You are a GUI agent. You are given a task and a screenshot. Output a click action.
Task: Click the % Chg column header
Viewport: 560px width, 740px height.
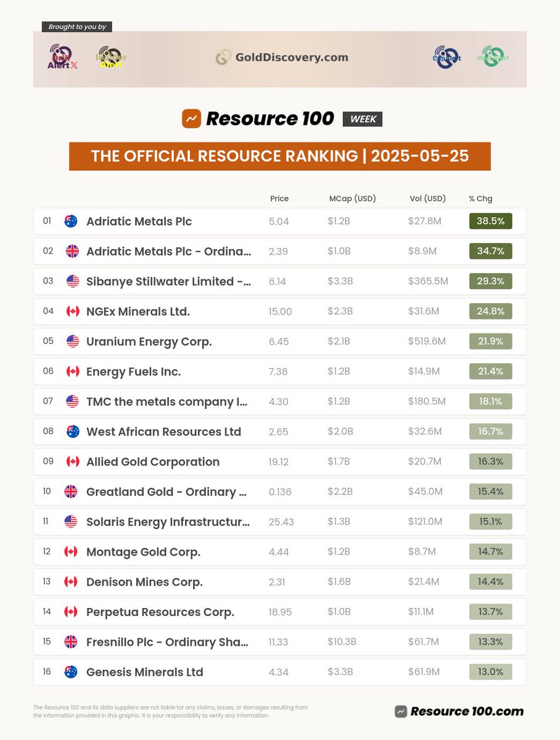[x=480, y=199]
